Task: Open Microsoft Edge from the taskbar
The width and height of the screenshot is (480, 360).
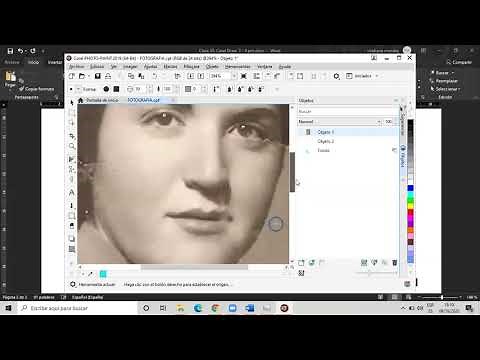Action: coord(198,308)
